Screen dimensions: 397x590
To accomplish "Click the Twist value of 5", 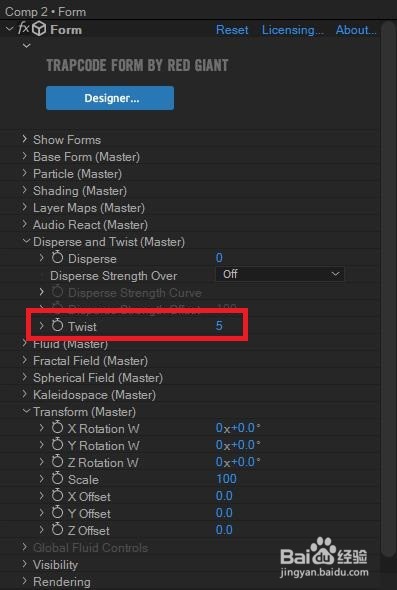I will tap(219, 326).
